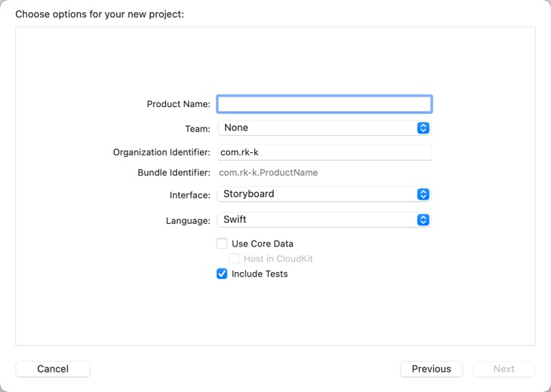Toggle the Host in CloudKit checkbox
Viewport: 551px width, 392px height.
(234, 259)
